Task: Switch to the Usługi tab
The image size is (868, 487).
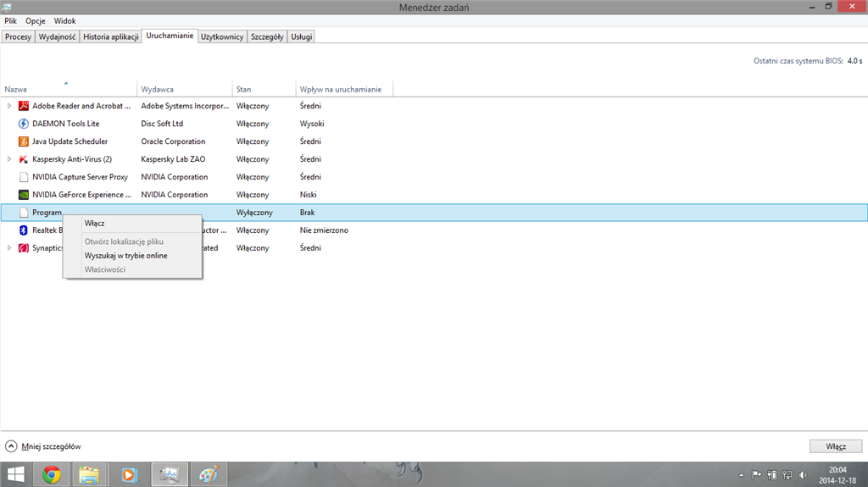Action: click(302, 36)
